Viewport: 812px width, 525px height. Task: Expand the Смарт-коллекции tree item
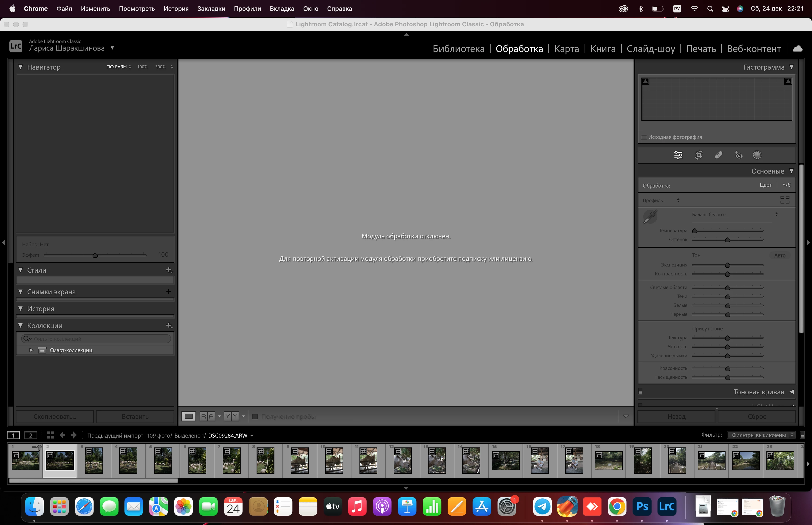(31, 350)
